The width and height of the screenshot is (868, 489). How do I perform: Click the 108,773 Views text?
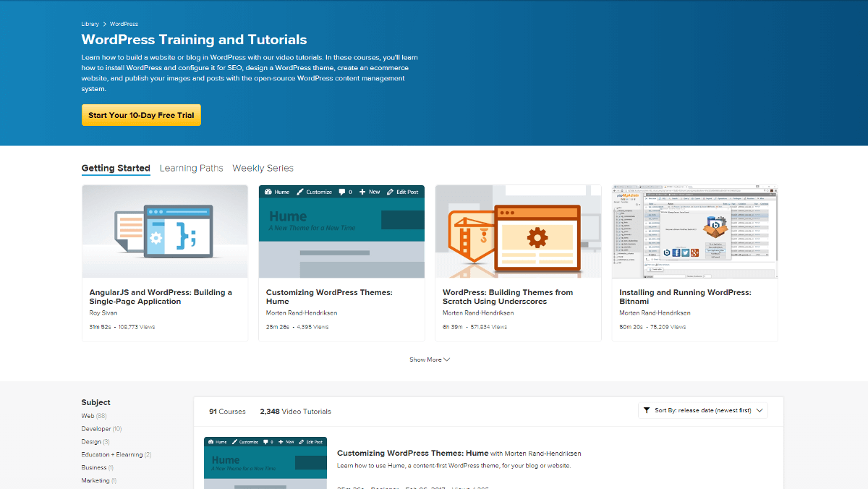[x=137, y=327]
